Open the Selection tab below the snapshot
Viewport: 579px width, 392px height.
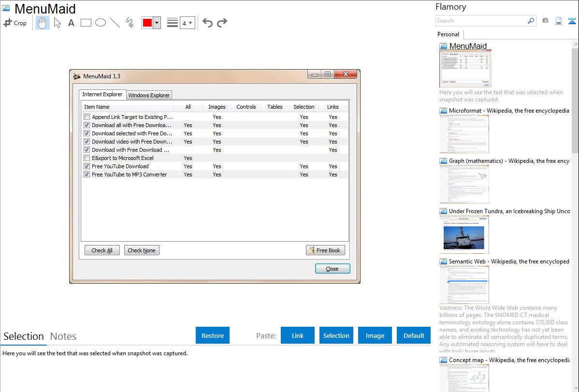point(24,336)
